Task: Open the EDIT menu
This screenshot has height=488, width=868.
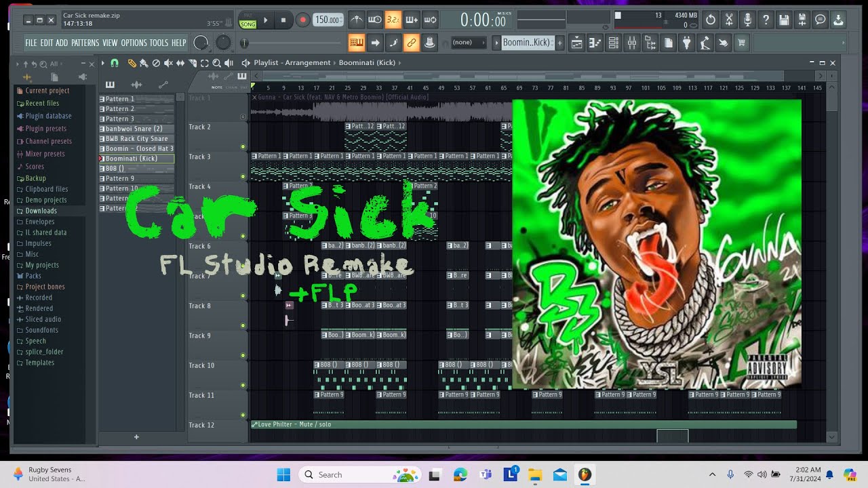Action: coord(46,43)
